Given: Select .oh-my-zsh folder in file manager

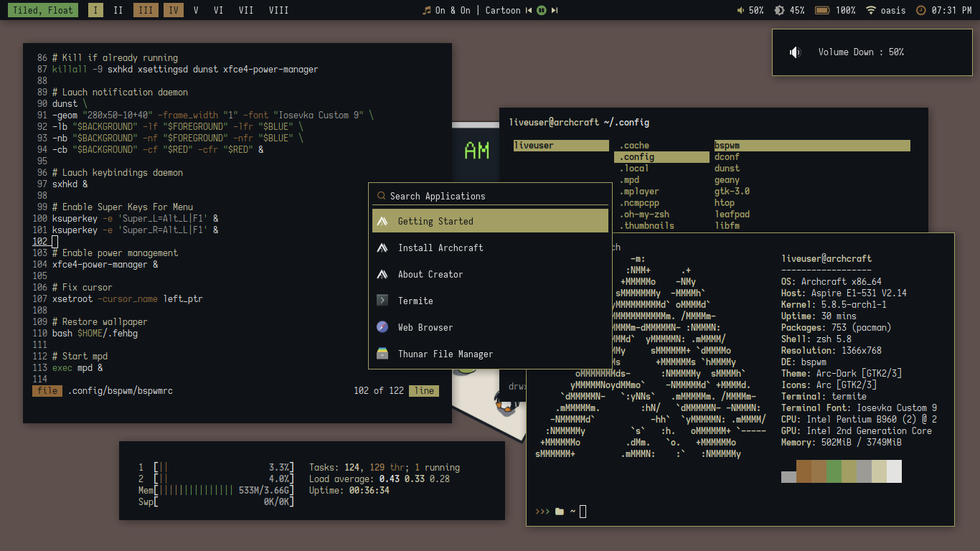Looking at the screenshot, I should [644, 215].
